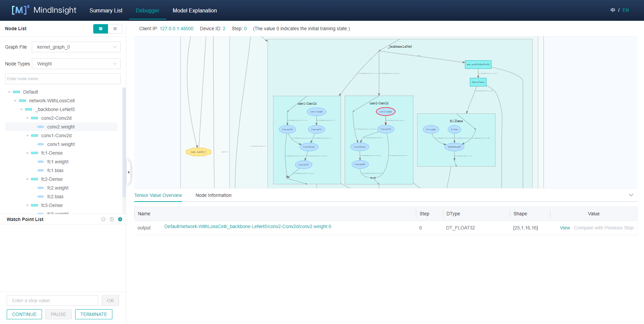The image size is (644, 324).
Task: Switch node list to tree grid view
Action: pyautogui.click(x=101, y=29)
